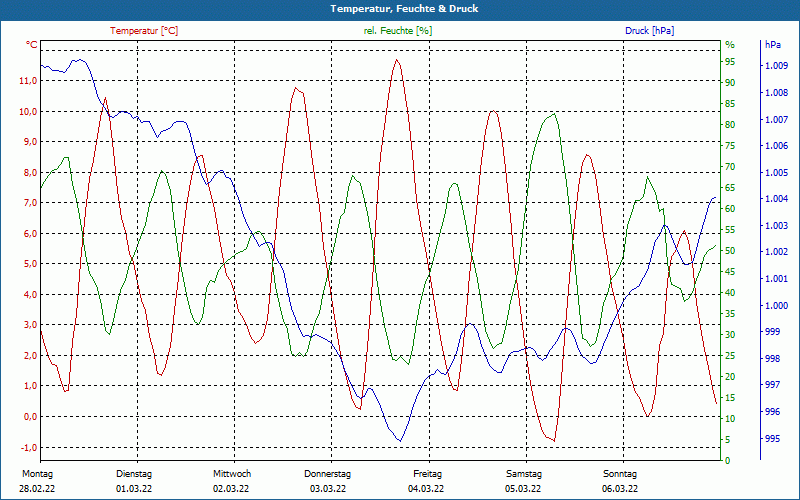Click the '35' humidity axis tick label
This screenshot has width=800, height=500.
[730, 314]
